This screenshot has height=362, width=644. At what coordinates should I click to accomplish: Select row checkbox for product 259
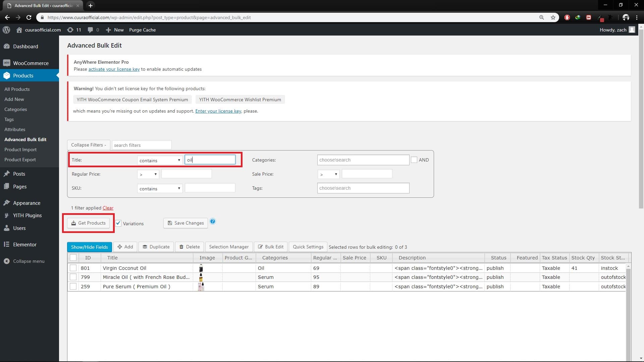(73, 286)
